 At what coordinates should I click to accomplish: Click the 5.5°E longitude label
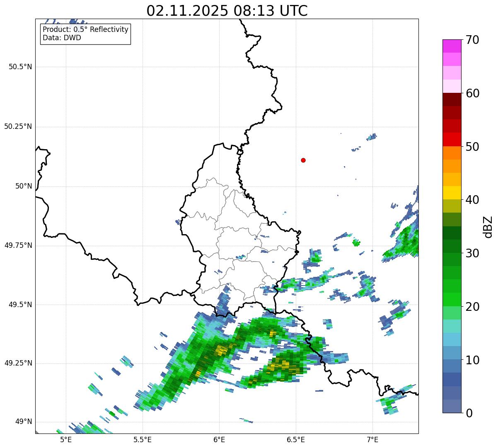(x=143, y=439)
